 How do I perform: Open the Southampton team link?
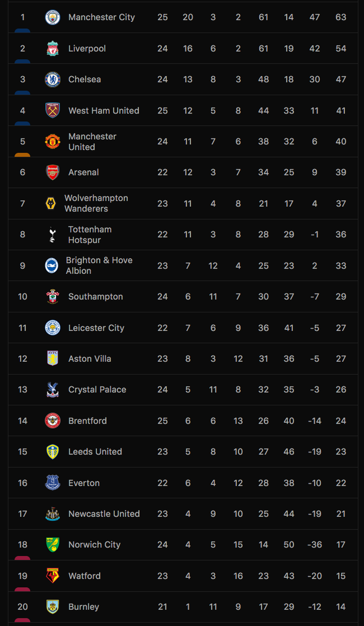(x=95, y=297)
